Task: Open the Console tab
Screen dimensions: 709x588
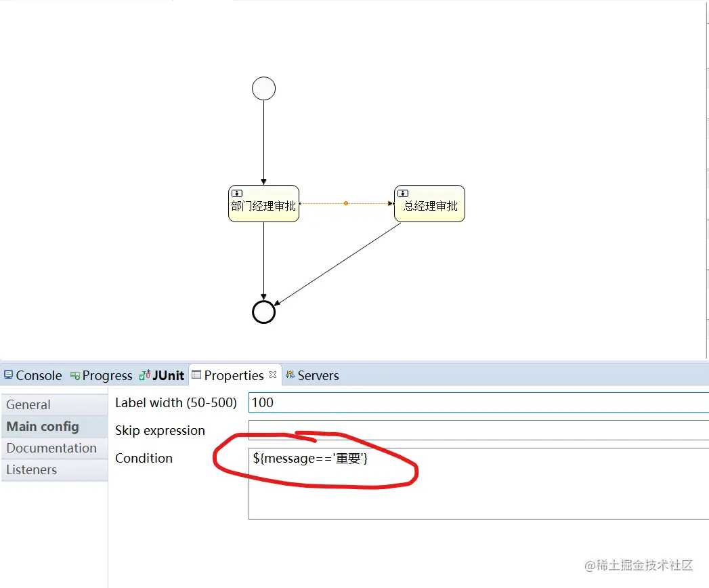Action: pos(33,375)
